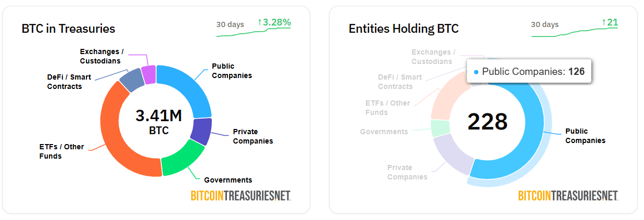
Task: Select the pink Exchanges / Custodians slice
Action: pyautogui.click(x=149, y=74)
